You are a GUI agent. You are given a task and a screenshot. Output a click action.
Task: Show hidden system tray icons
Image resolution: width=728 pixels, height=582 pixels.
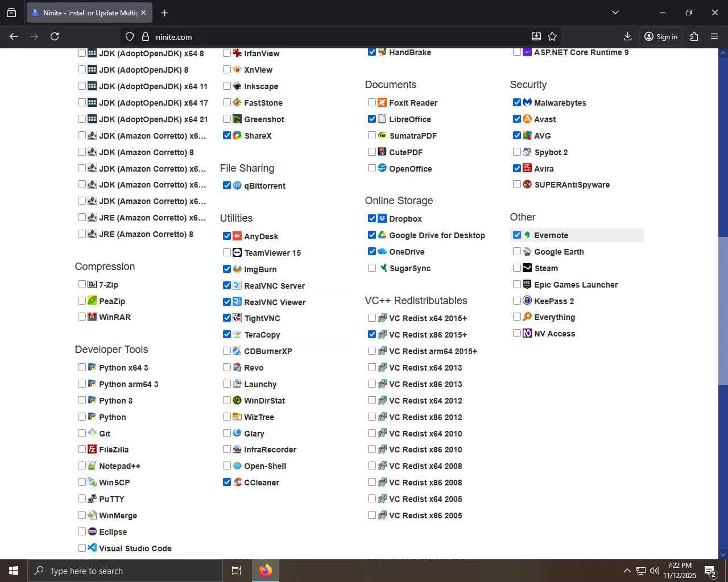(x=627, y=571)
